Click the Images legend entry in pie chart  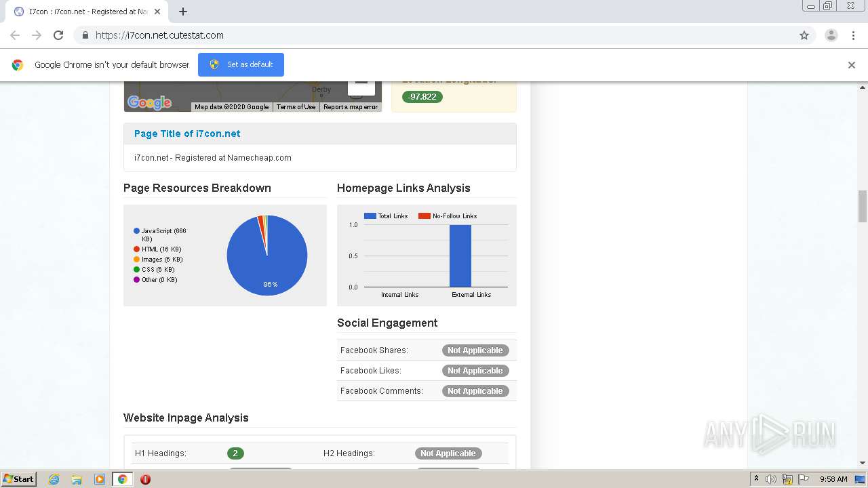[158, 260]
